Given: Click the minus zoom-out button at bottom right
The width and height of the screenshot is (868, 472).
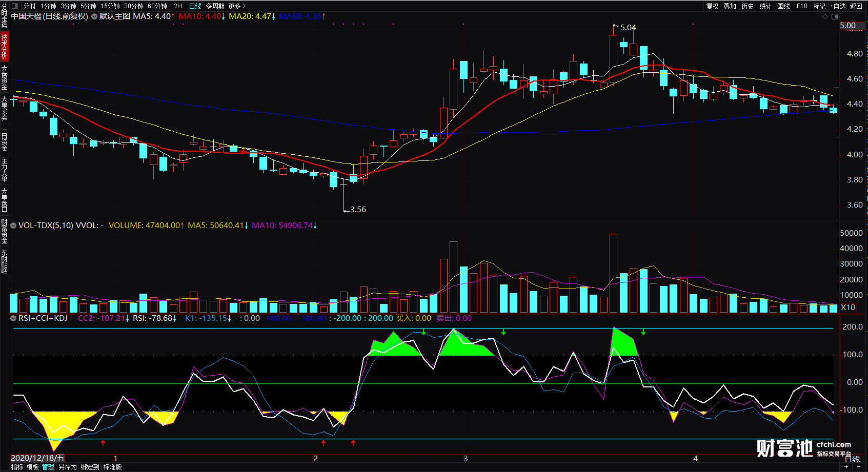Looking at the screenshot, I should pos(859,467).
